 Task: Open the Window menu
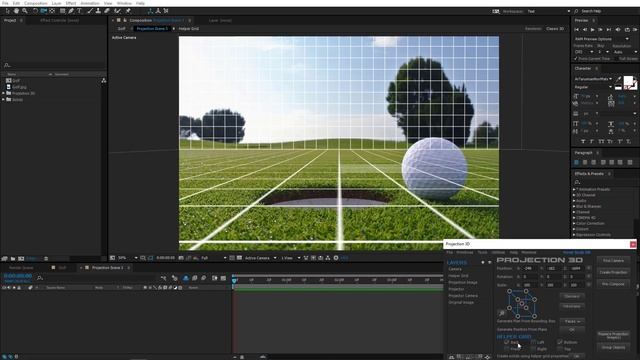[124, 3]
